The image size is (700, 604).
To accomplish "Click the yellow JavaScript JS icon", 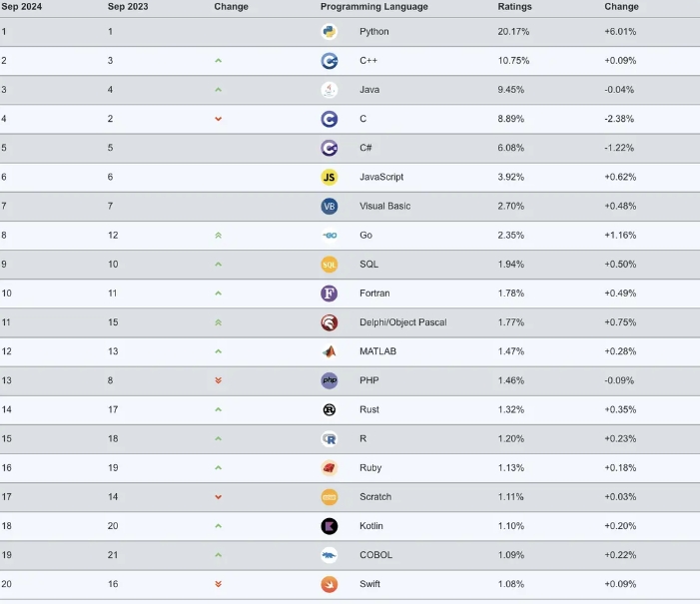I will tap(329, 177).
